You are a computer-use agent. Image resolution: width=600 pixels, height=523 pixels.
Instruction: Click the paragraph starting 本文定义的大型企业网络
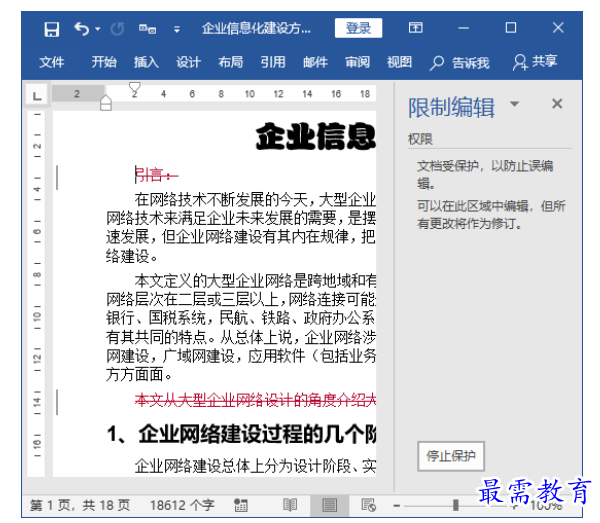pos(241,327)
